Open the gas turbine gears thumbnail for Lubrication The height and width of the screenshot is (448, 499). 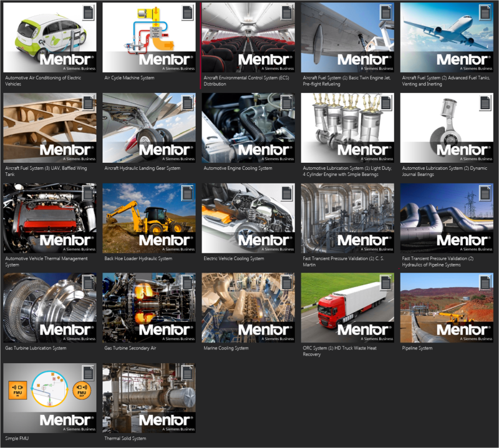[x=50, y=308]
